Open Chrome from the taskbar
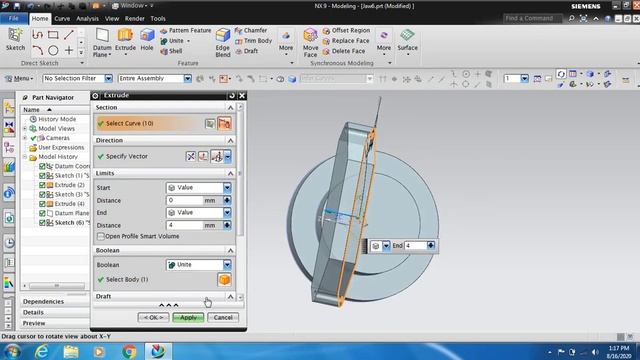The image size is (640, 360). [x=129, y=351]
